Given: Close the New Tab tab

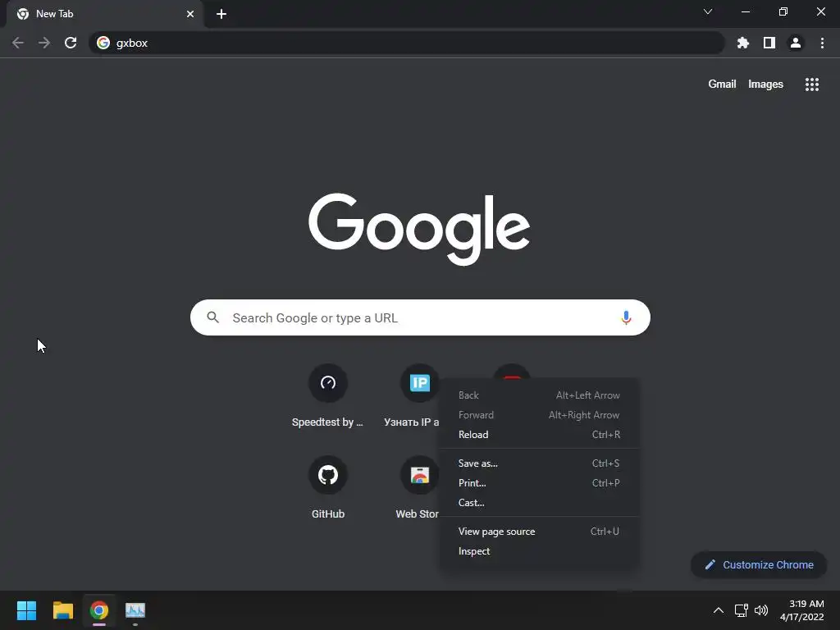Looking at the screenshot, I should point(190,14).
